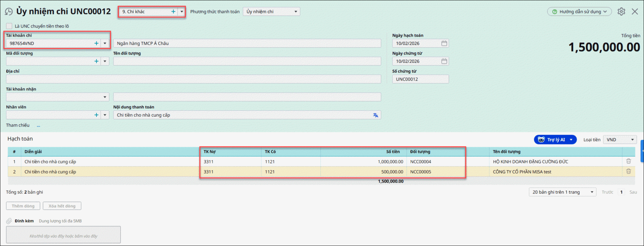
Task: Open Hướng dẫn sử dụng help menu
Action: click(579, 12)
